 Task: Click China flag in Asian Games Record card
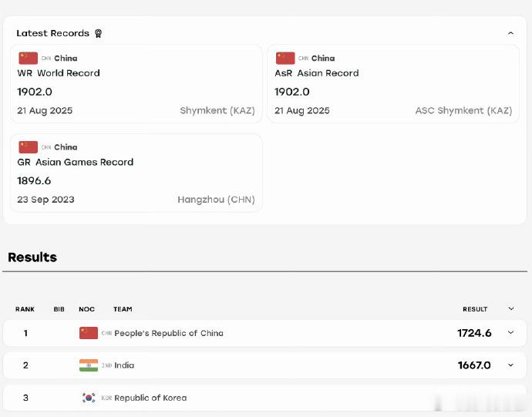(29, 147)
